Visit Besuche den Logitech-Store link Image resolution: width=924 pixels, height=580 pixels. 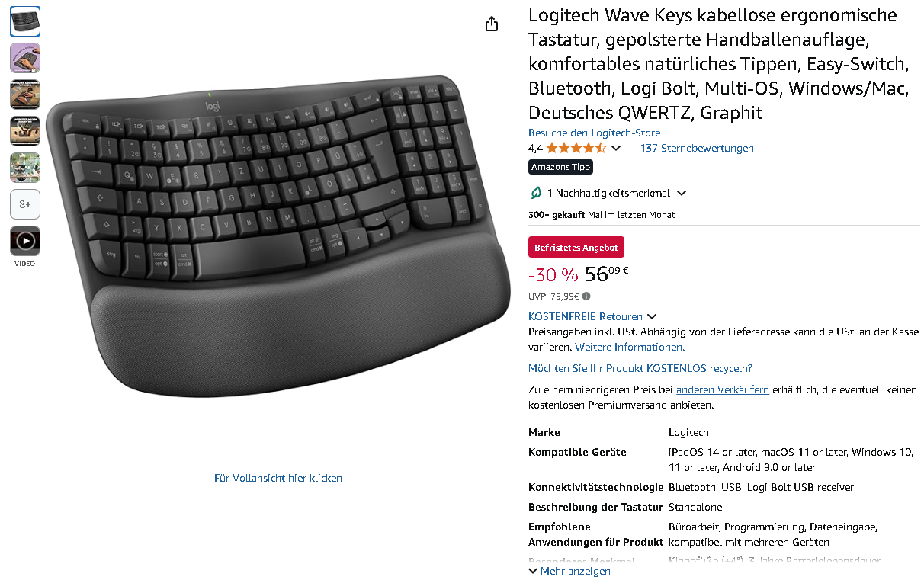point(595,133)
